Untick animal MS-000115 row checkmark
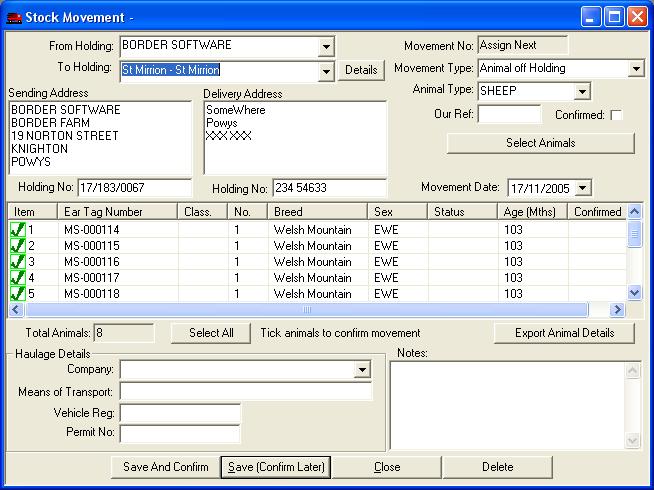654x490 pixels. tap(18, 246)
